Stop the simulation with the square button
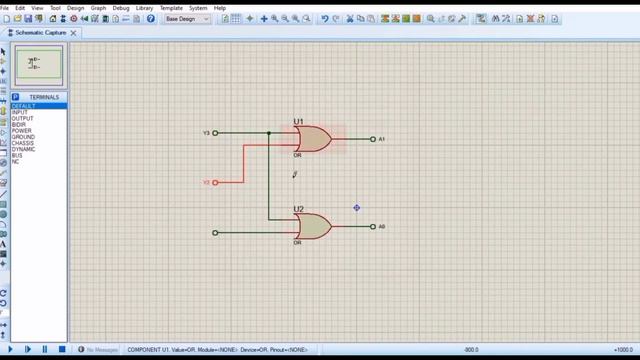The width and height of the screenshot is (640, 360). point(62,349)
